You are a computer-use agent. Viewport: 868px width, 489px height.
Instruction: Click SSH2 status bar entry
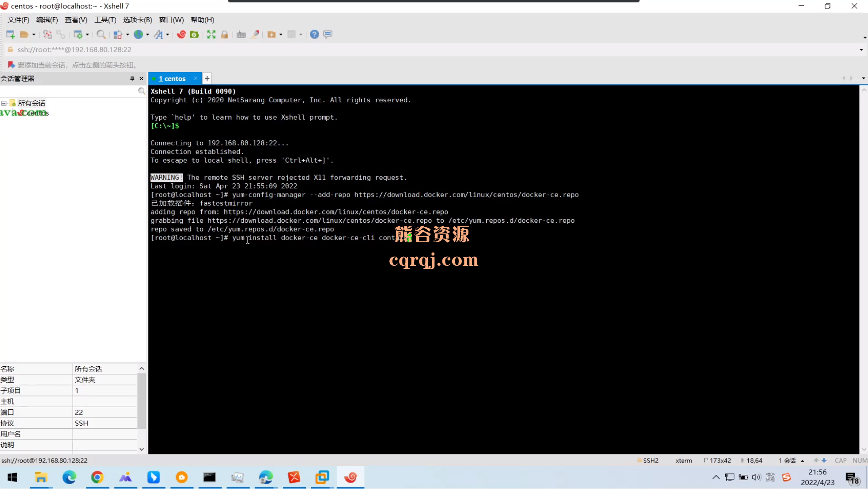[x=648, y=461]
